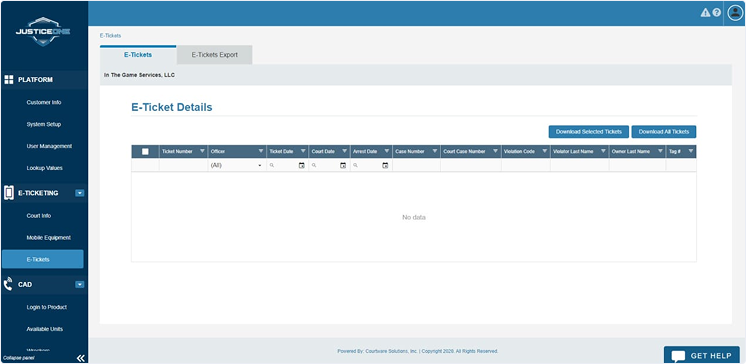
Task: Collapse sidebar with double-chevron icon
Action: [x=80, y=358]
